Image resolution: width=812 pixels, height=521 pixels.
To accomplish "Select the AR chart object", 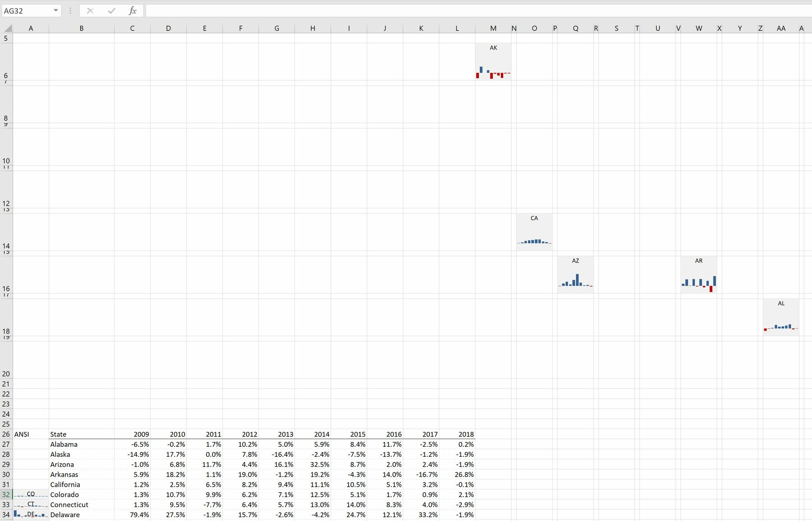I will [699, 274].
